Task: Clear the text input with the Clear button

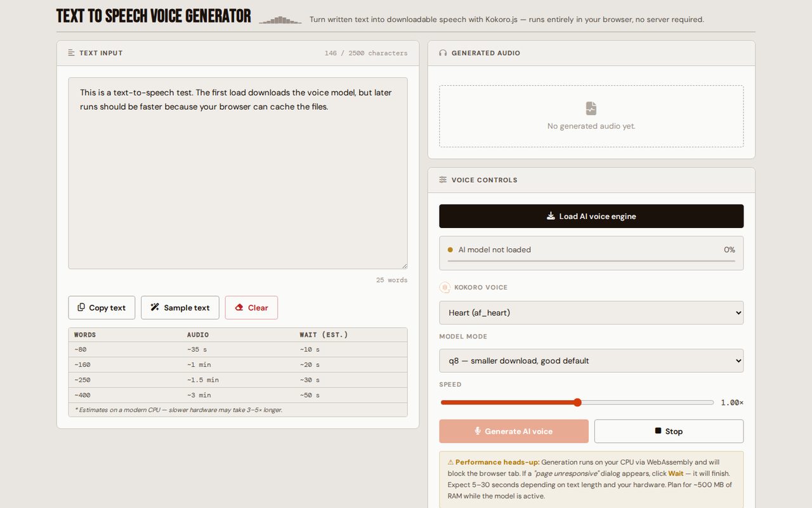Action: pyautogui.click(x=251, y=307)
